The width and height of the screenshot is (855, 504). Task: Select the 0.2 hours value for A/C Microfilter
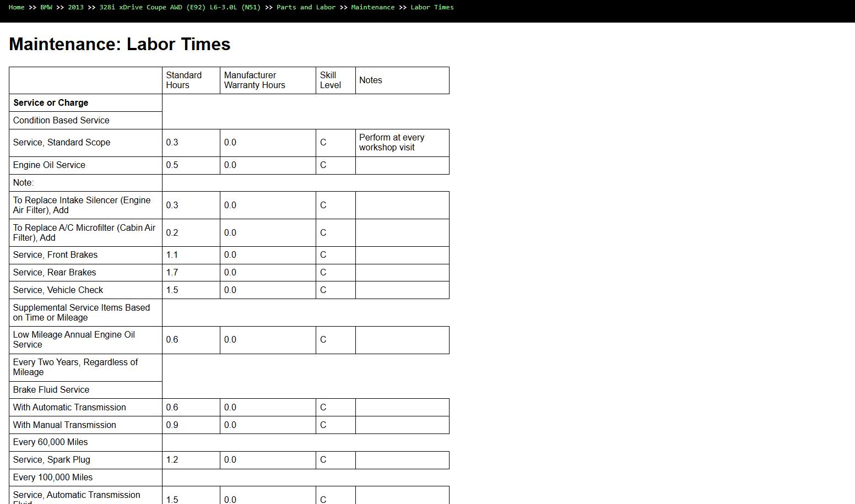tap(172, 233)
